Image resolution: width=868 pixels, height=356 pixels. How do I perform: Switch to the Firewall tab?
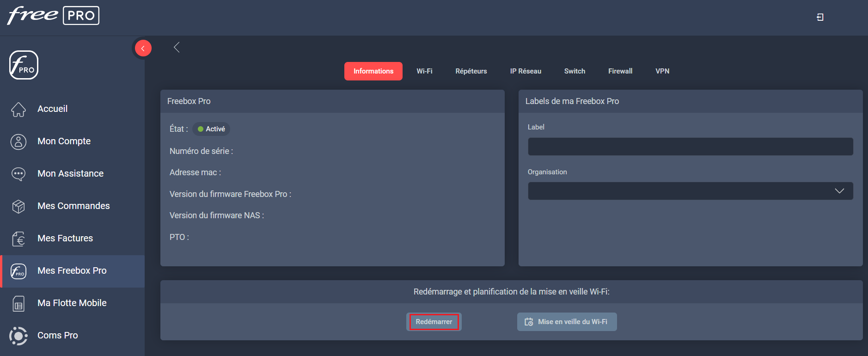coord(620,71)
